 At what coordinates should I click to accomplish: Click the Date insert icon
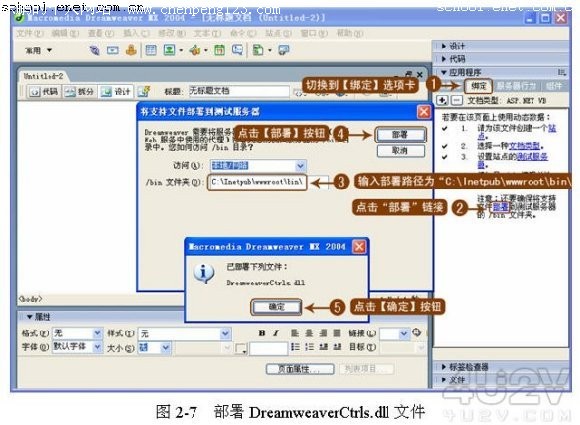(219, 50)
